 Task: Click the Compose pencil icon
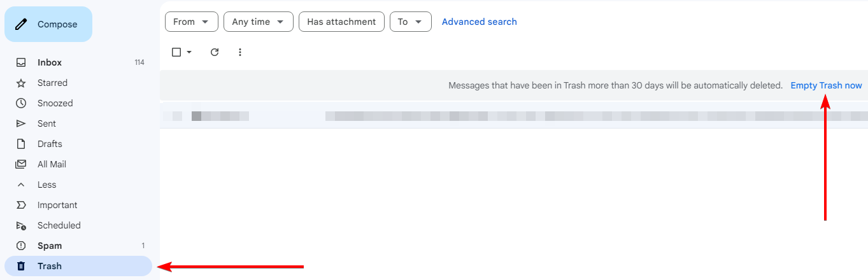click(x=21, y=24)
